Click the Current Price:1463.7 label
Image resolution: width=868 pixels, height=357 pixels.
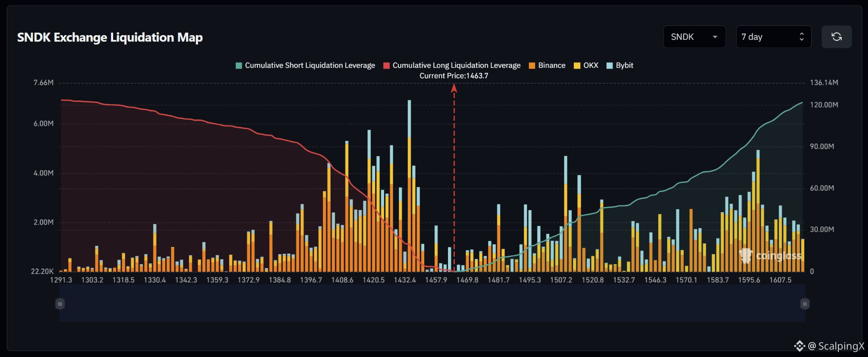(x=454, y=76)
